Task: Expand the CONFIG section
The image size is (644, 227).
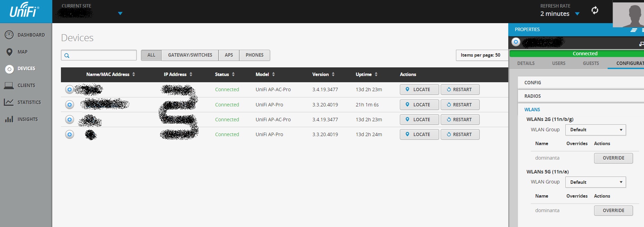Action: pyautogui.click(x=581, y=83)
